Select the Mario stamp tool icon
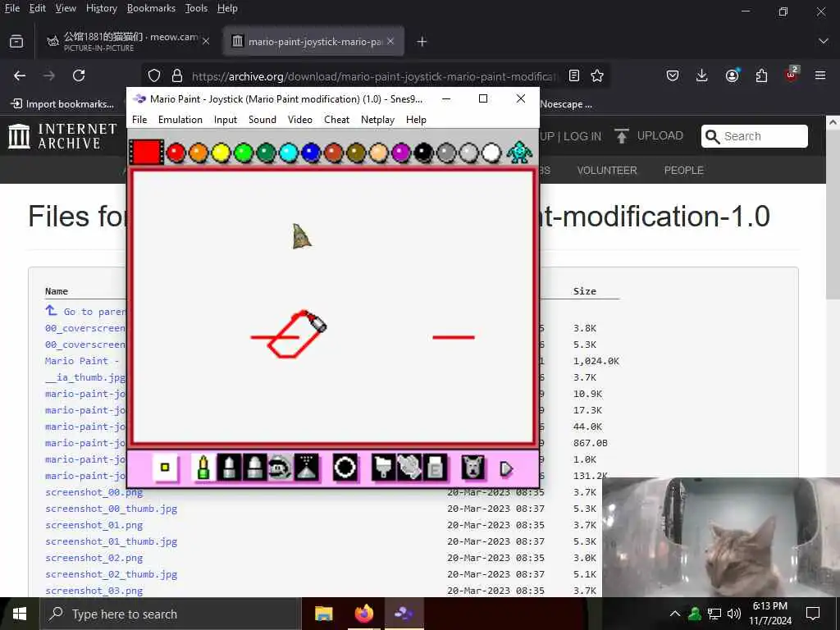 [x=280, y=468]
